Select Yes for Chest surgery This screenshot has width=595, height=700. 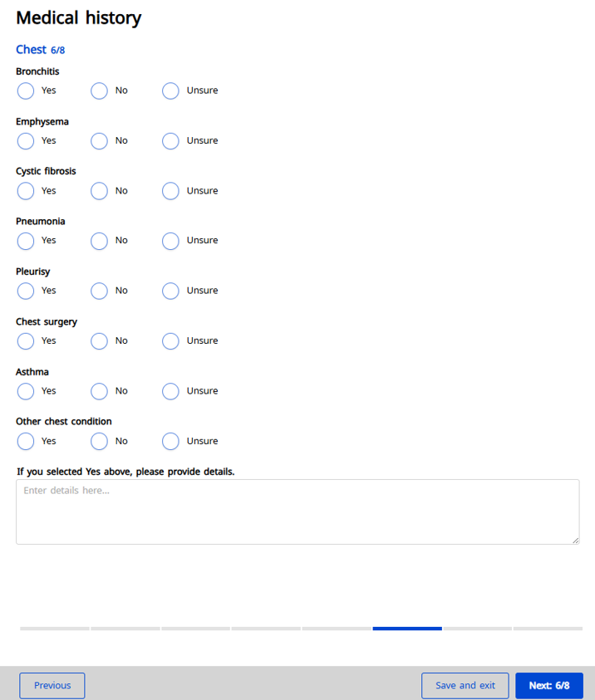tap(26, 341)
